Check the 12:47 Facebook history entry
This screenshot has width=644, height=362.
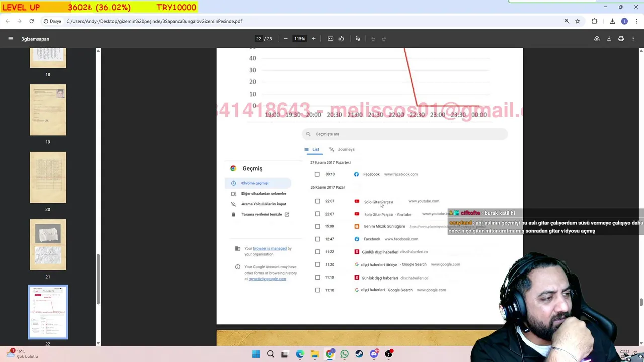tap(317, 239)
